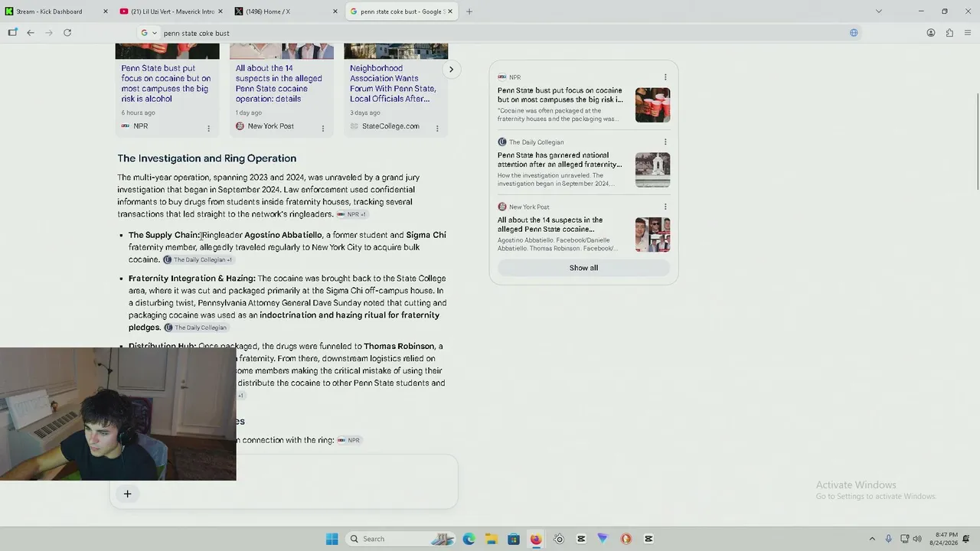Open more options for Daily Collegian side source
Screen dimensions: 980x551
click(665, 142)
